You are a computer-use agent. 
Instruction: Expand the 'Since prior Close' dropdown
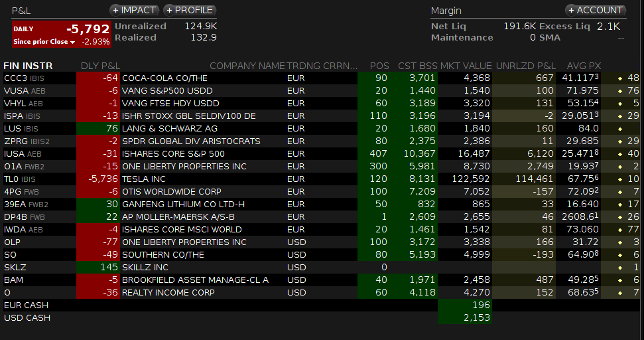pos(72,42)
